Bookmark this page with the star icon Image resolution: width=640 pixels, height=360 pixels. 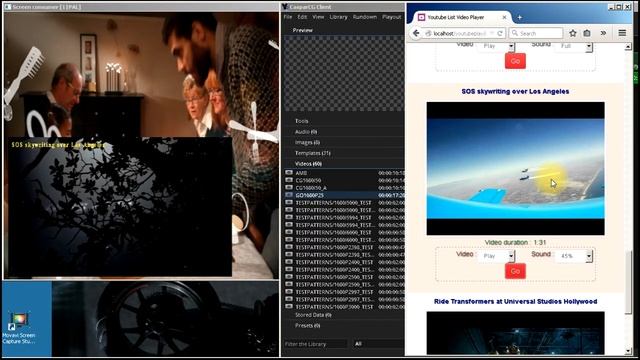(x=573, y=33)
